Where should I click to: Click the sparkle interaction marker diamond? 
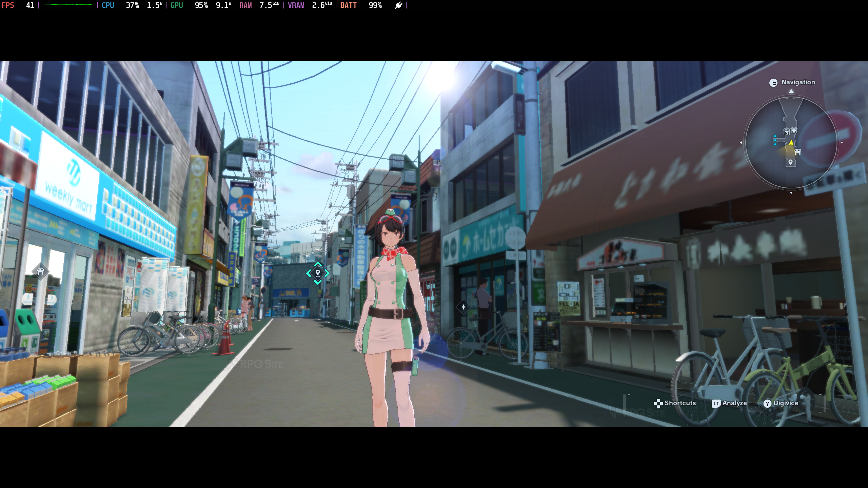pyautogui.click(x=463, y=307)
